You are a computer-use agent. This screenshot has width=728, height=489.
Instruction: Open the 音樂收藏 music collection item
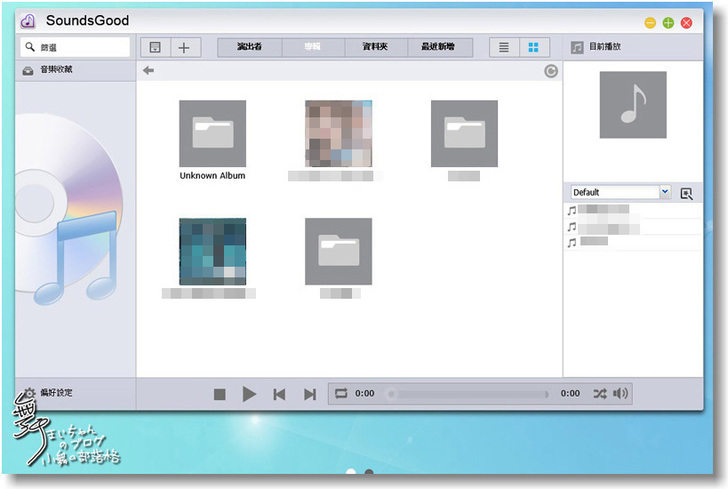point(75,70)
